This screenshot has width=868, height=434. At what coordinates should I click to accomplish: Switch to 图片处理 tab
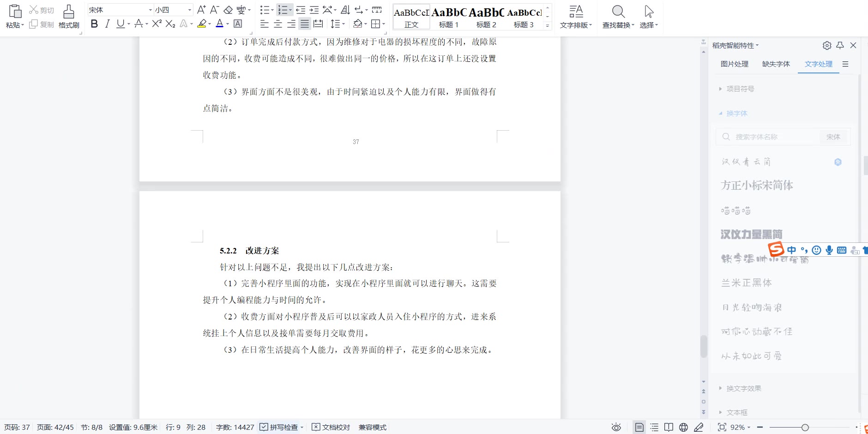click(735, 64)
